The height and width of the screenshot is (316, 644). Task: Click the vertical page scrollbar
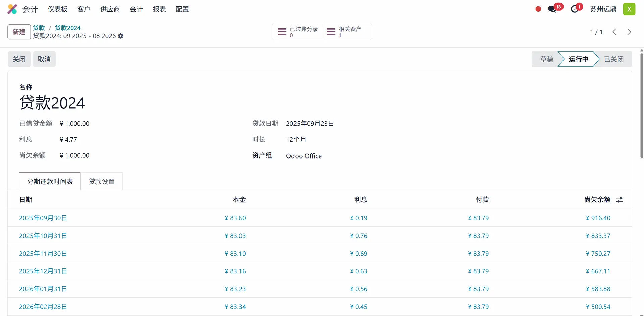point(641,105)
